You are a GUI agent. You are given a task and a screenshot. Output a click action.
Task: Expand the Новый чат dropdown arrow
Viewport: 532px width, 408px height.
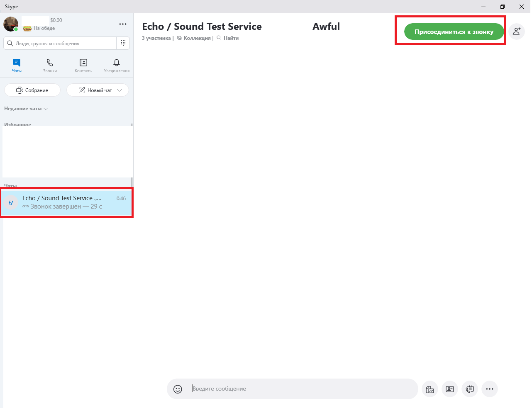120,90
